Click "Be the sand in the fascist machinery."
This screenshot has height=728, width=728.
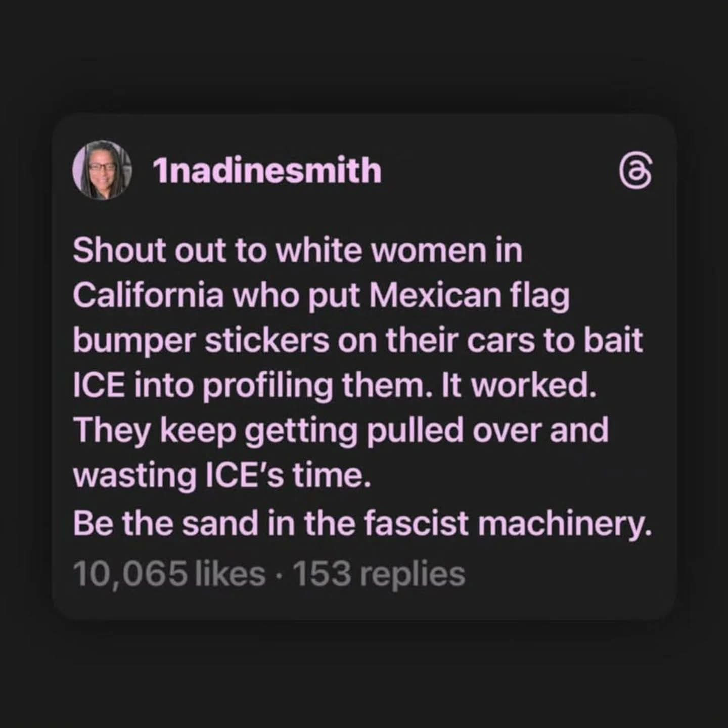click(x=362, y=523)
